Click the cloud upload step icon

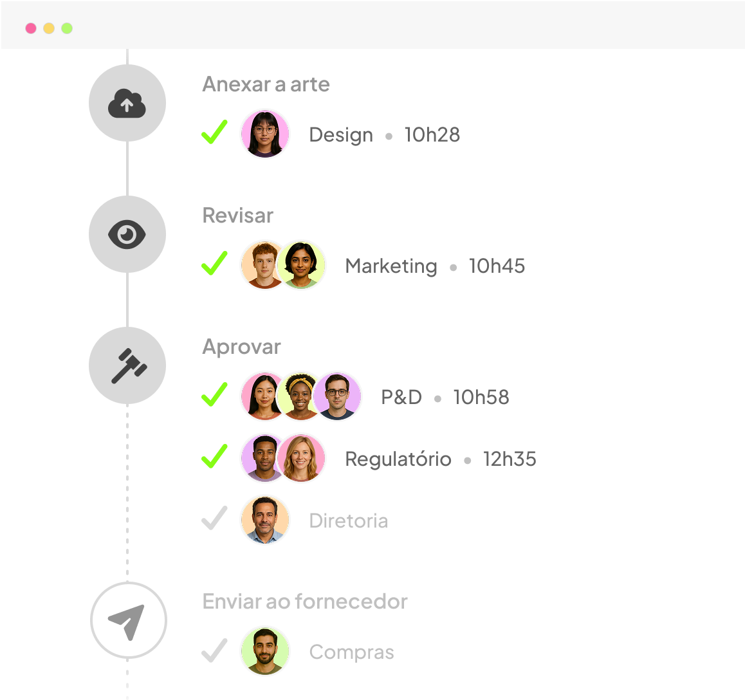127,103
